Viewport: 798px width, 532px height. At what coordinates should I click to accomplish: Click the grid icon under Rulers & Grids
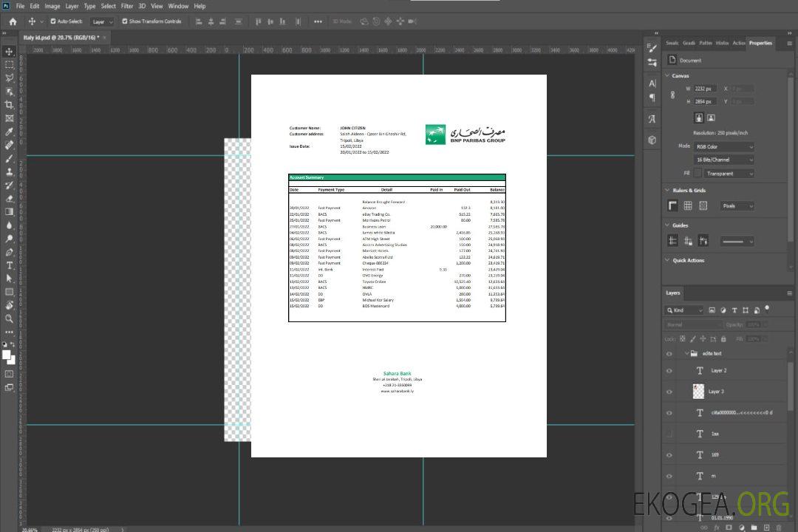click(688, 206)
